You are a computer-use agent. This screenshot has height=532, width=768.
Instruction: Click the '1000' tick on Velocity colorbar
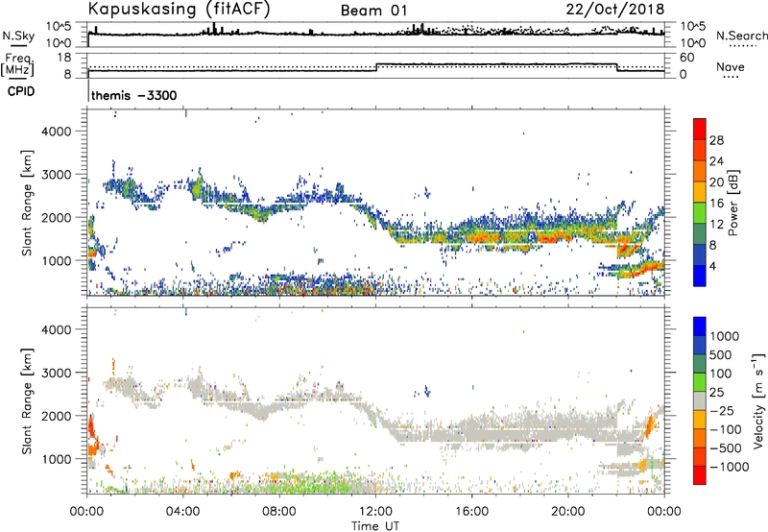coord(724,336)
